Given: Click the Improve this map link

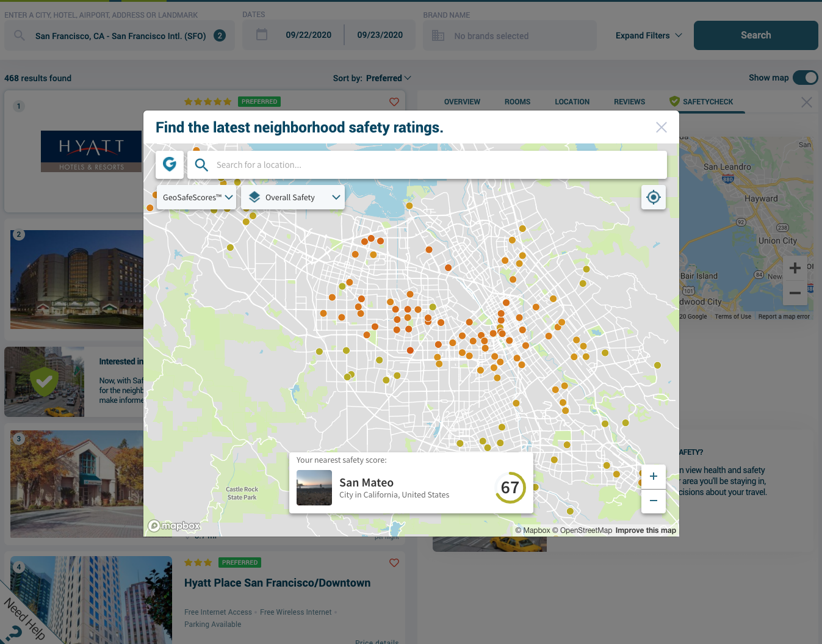Looking at the screenshot, I should point(646,530).
